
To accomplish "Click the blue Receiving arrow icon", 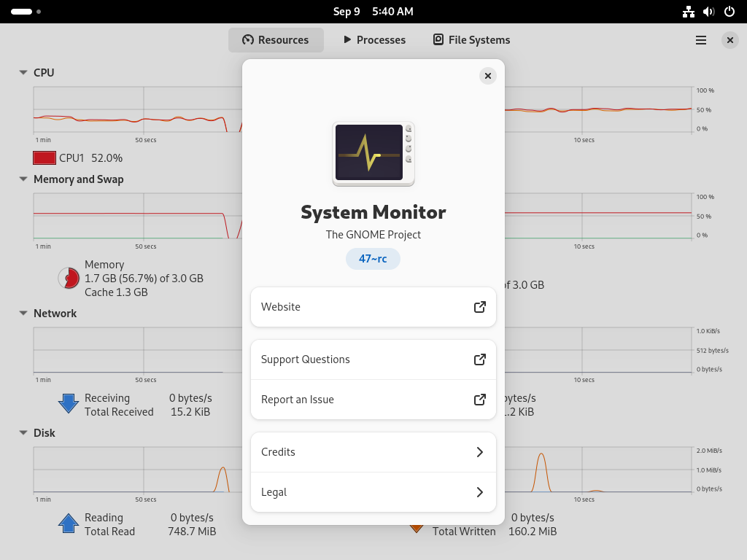I will tap(69, 403).
